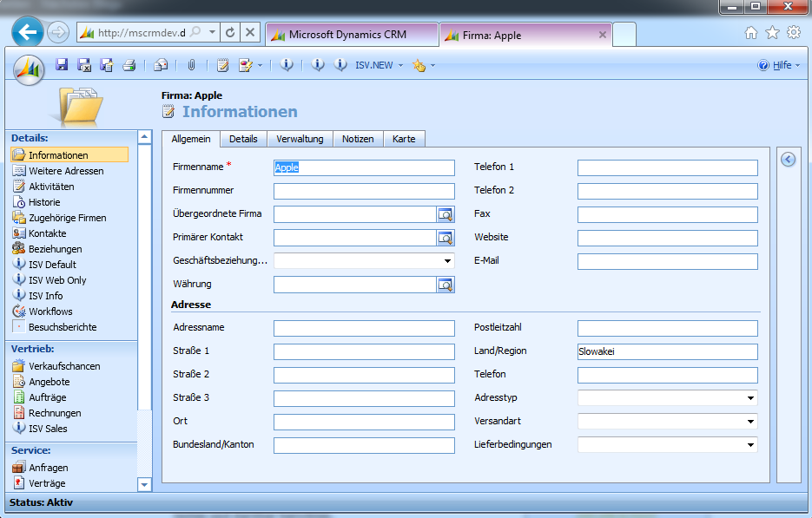Viewport: 812px width, 518px height.
Task: Click into the Firmennummer field
Action: pyautogui.click(x=364, y=191)
